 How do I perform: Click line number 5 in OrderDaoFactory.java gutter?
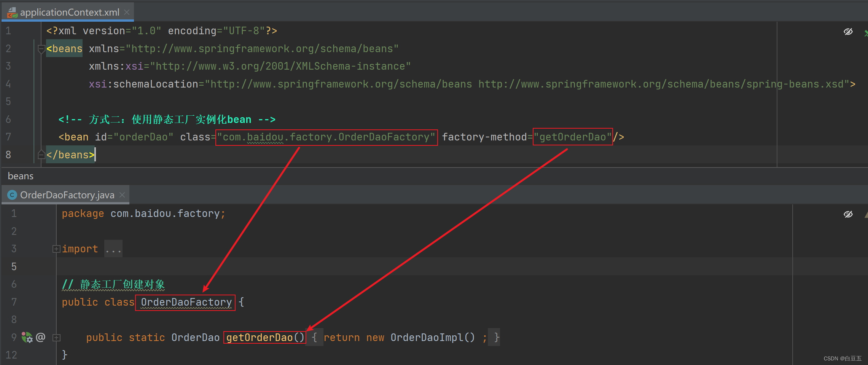14,267
